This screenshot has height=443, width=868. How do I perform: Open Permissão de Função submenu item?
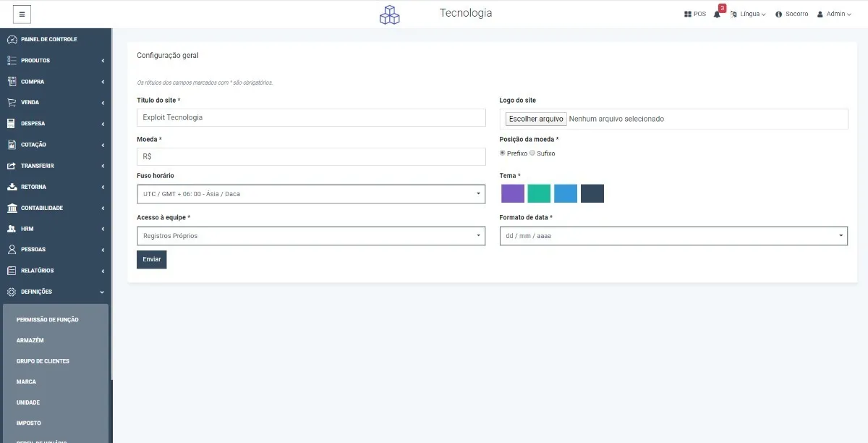coord(48,319)
